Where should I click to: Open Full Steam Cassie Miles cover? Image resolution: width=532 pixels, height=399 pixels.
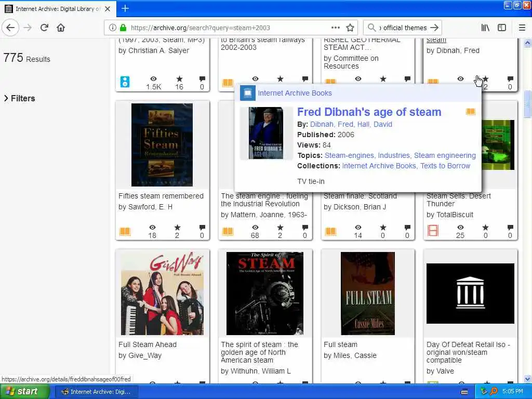[x=368, y=294]
